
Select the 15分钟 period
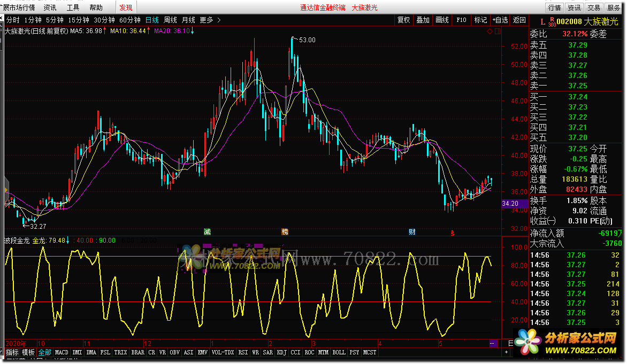tap(78, 20)
